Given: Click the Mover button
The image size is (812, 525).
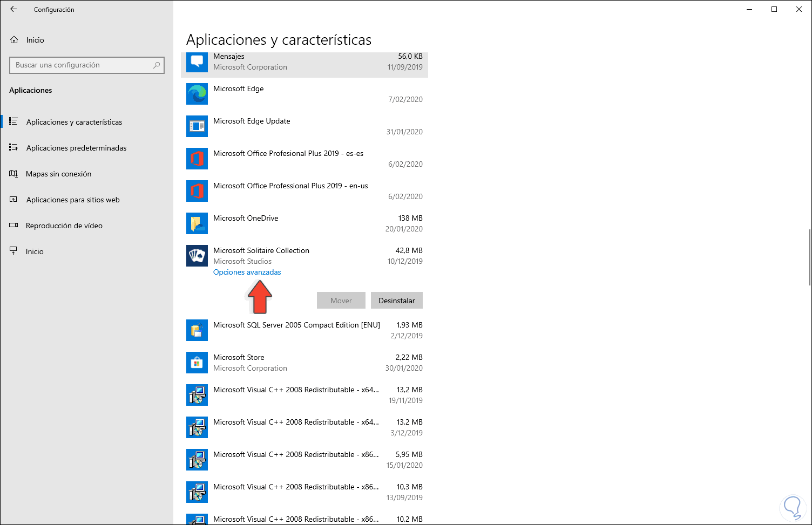Looking at the screenshot, I should (x=341, y=301).
